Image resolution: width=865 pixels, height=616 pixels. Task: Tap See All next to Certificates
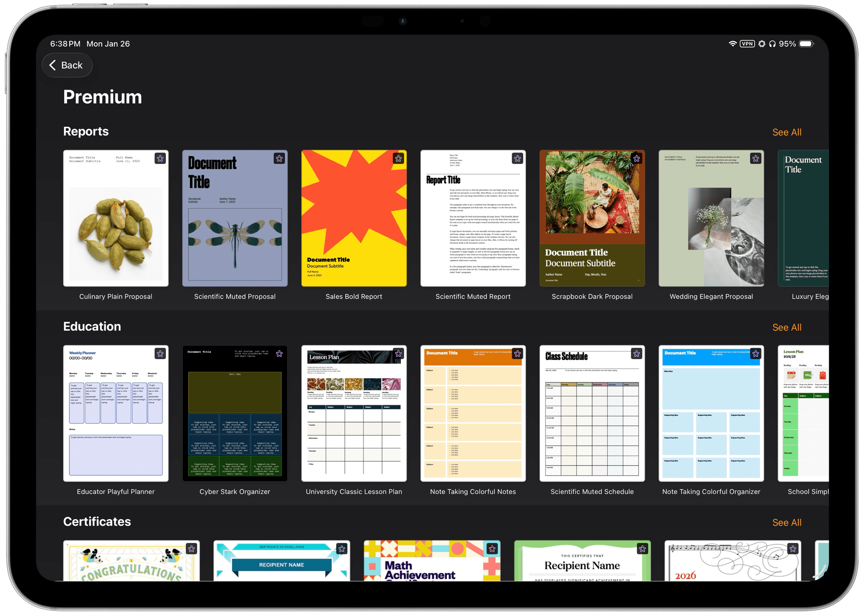(786, 522)
